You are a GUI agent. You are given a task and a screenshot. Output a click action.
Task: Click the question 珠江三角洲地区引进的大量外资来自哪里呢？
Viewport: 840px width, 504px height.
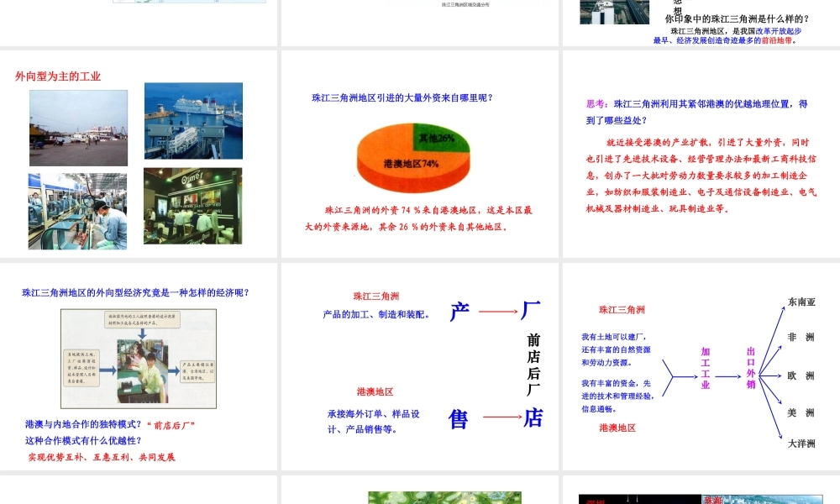coord(402,98)
